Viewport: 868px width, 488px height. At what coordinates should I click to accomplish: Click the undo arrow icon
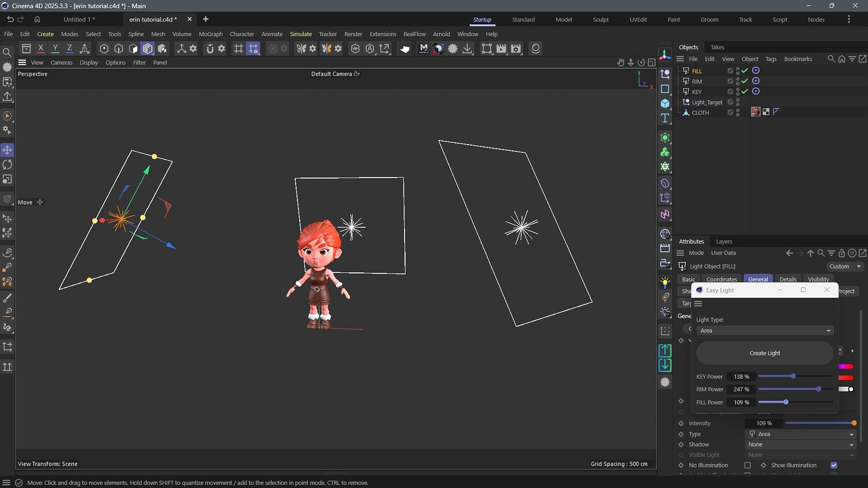tap(10, 19)
